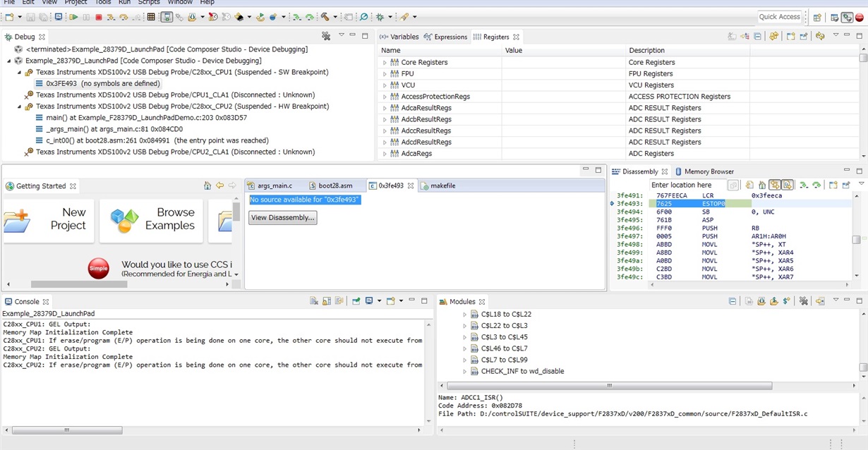Switch to the Memory Browser tab
The image size is (868, 450).
pyautogui.click(x=704, y=171)
